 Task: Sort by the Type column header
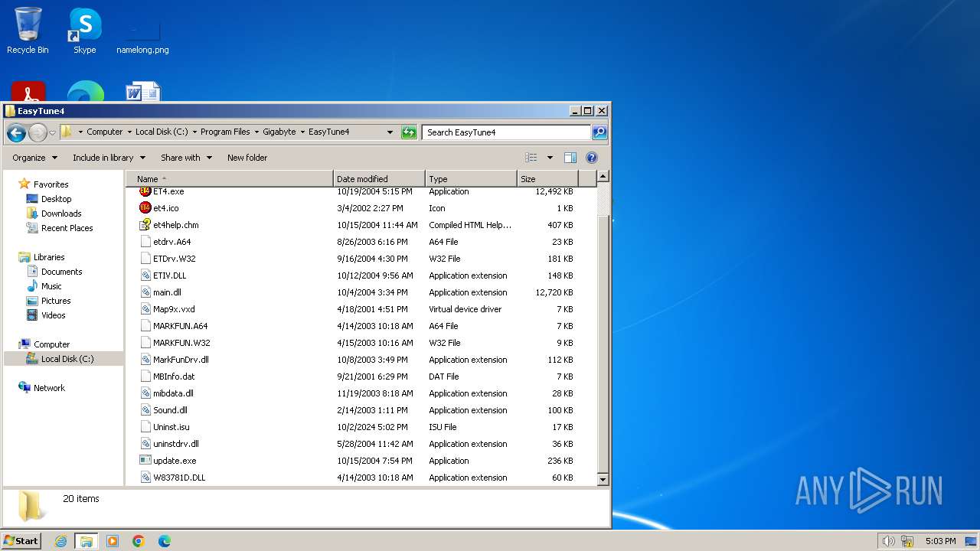click(x=471, y=179)
